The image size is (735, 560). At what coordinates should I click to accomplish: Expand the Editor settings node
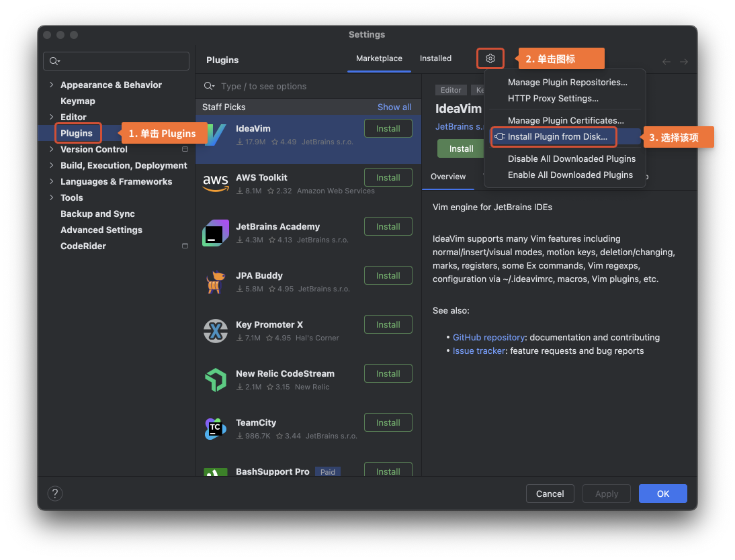[52, 117]
